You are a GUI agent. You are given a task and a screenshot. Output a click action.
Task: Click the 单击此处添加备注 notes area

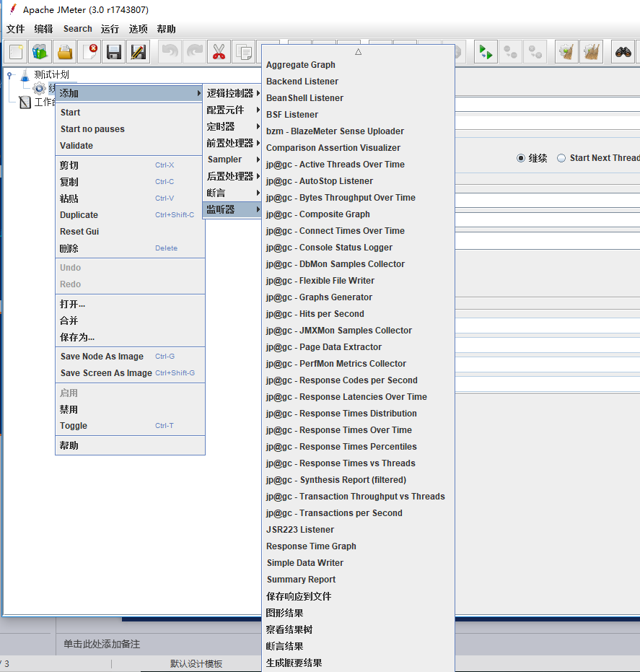click(x=102, y=644)
